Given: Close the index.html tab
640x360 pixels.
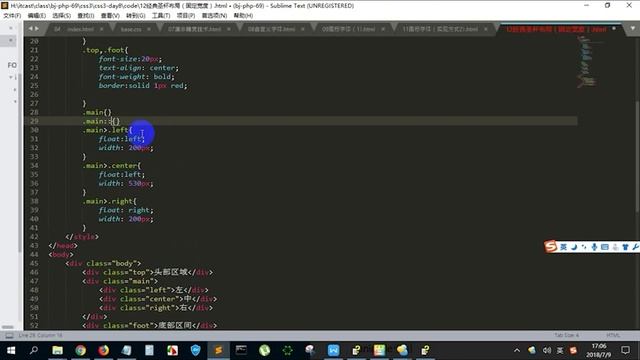Looking at the screenshot, I should (101, 29).
